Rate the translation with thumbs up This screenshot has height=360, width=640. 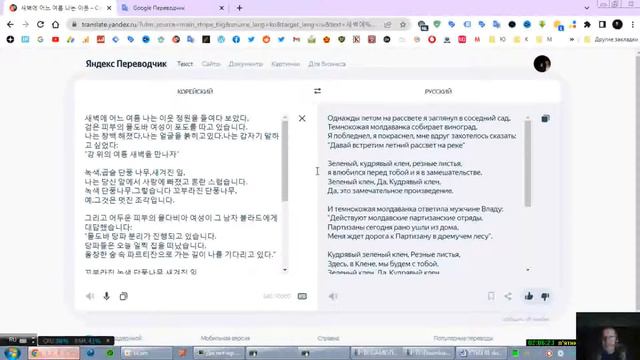pyautogui.click(x=529, y=296)
